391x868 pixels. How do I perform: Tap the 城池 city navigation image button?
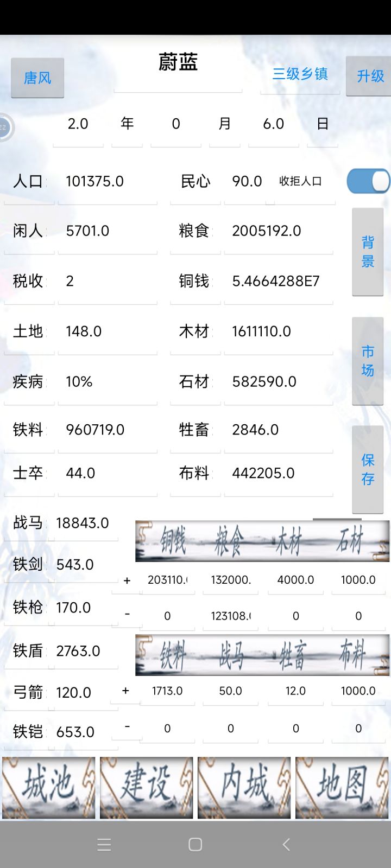tap(49, 788)
